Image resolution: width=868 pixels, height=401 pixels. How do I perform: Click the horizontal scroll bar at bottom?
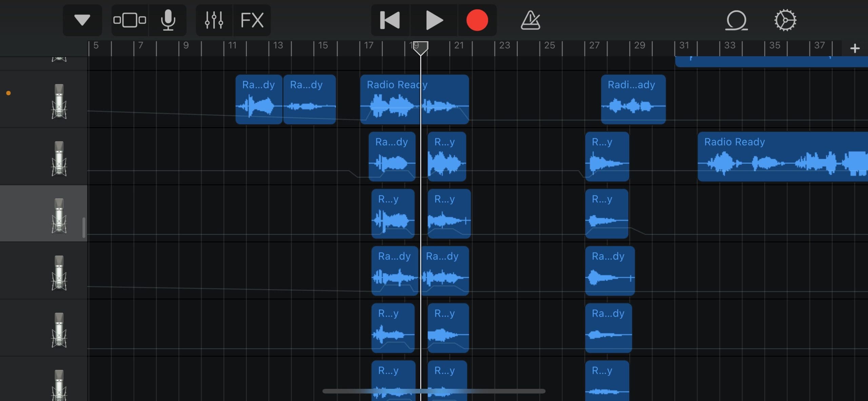[x=434, y=391]
